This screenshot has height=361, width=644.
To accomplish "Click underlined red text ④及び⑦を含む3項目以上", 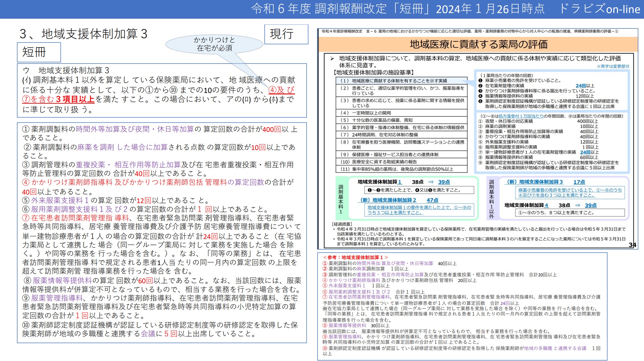I will 58,99.
